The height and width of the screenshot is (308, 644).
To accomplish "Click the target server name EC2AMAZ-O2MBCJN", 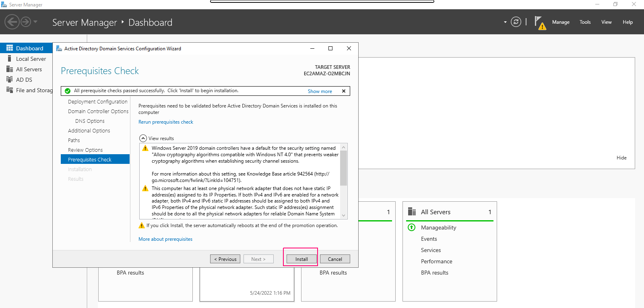I will [327, 74].
